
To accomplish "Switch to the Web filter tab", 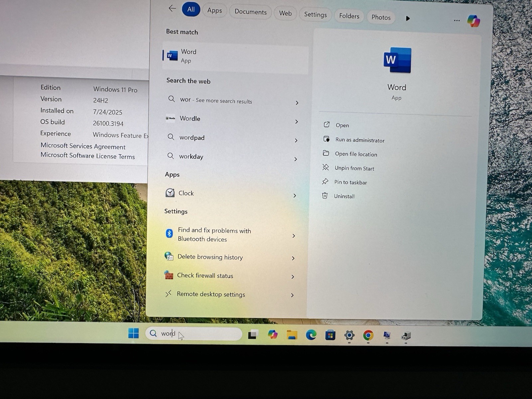I will pos(285,13).
